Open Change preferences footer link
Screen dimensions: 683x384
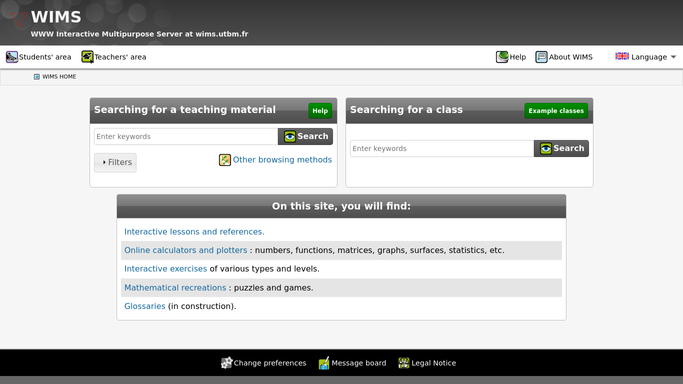pos(270,363)
